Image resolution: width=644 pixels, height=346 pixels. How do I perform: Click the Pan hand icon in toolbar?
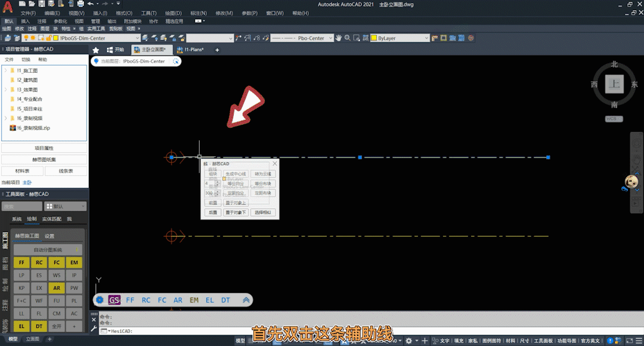[x=339, y=38]
